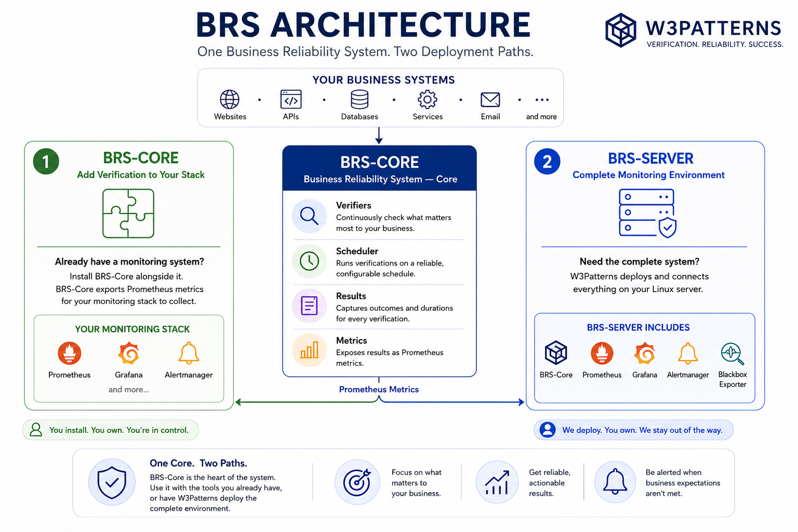This screenshot has width=798, height=532.
Task: Click 'You install. You own.' pill
Action: pyautogui.click(x=111, y=430)
